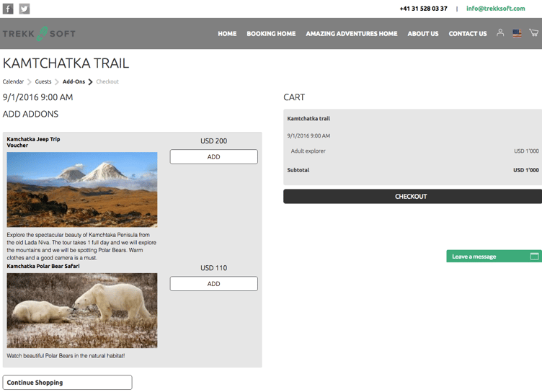Open the Facebook social icon
This screenshot has width=542, height=392.
pyautogui.click(x=9, y=9)
